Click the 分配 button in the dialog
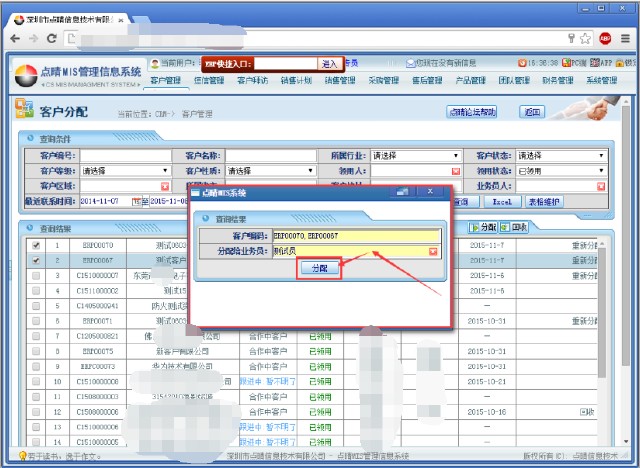The image size is (640, 468). point(319,269)
